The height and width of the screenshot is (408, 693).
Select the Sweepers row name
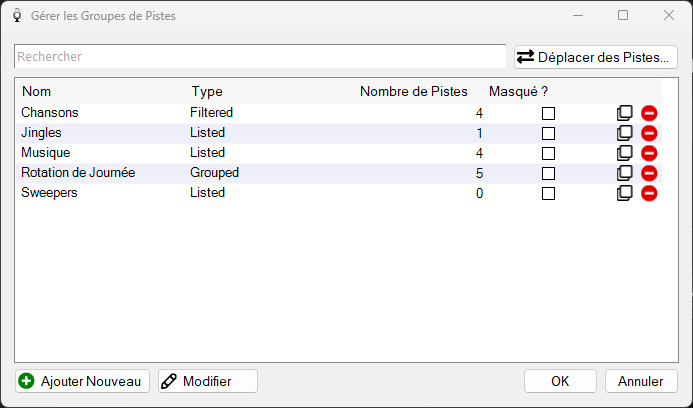click(50, 193)
